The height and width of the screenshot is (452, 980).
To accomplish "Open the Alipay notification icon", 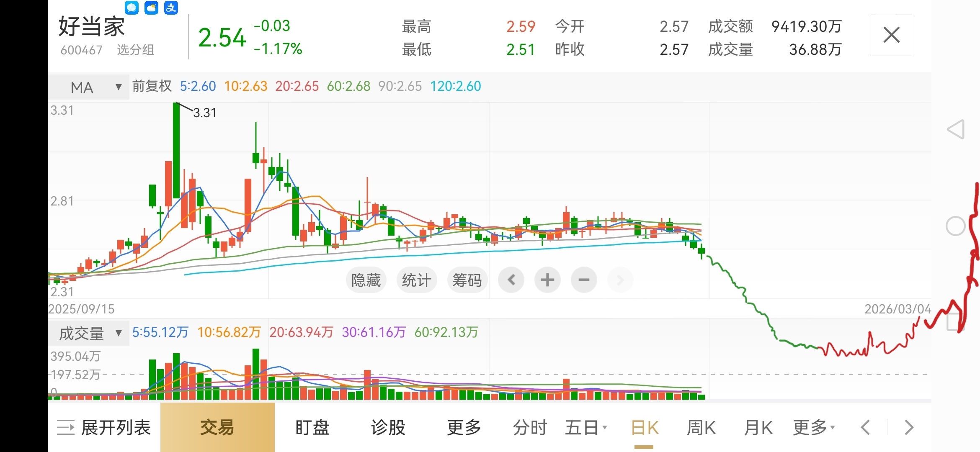I will [x=171, y=7].
